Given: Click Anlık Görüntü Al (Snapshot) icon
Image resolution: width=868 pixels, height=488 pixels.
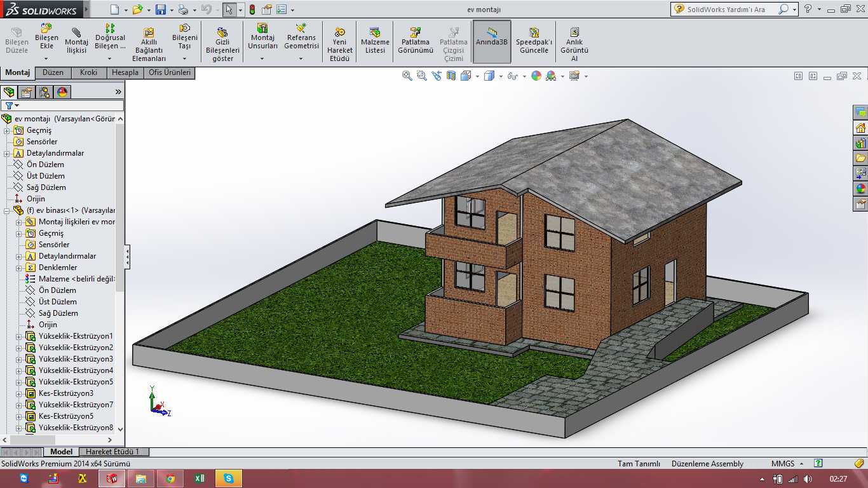Looking at the screenshot, I should pyautogui.click(x=574, y=44).
